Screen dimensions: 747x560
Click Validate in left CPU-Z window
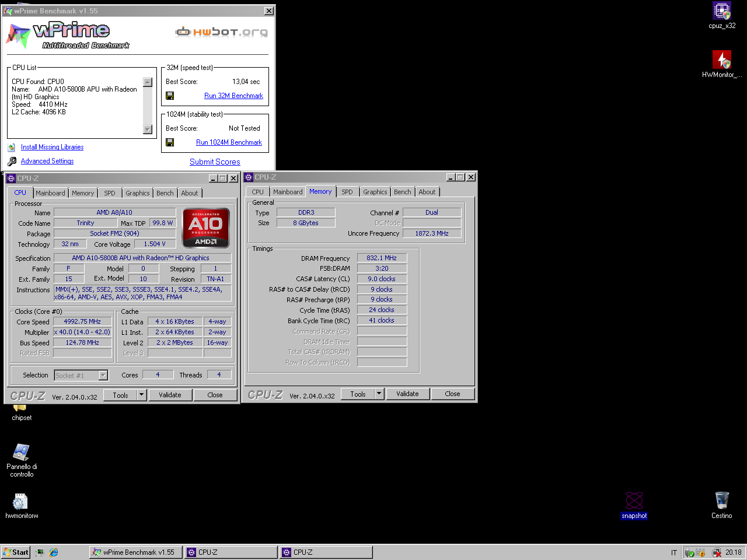coord(170,395)
